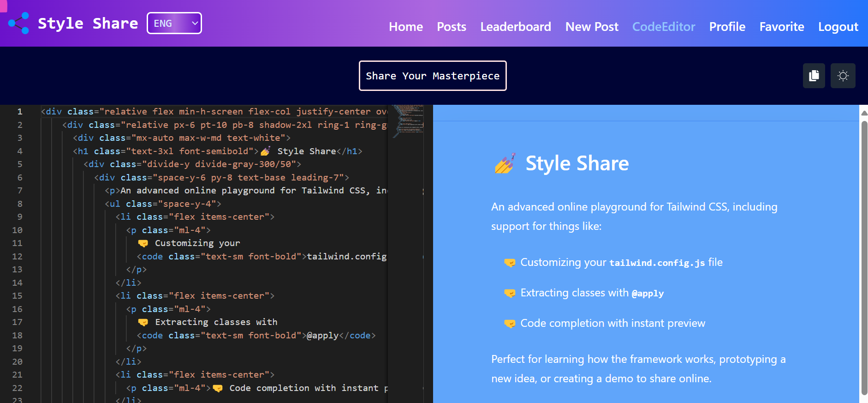Click the Style Share logo icon
This screenshot has width=868, height=403.
click(19, 23)
